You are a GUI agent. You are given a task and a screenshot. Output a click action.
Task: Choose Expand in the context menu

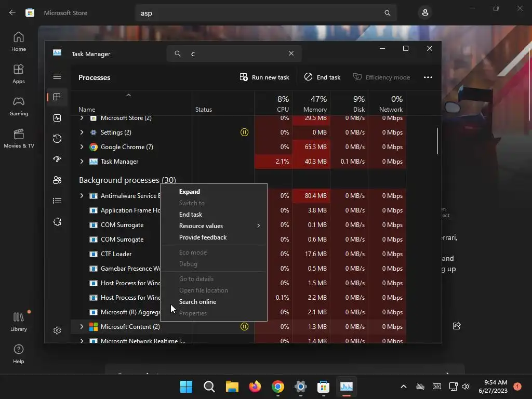pos(214,192)
